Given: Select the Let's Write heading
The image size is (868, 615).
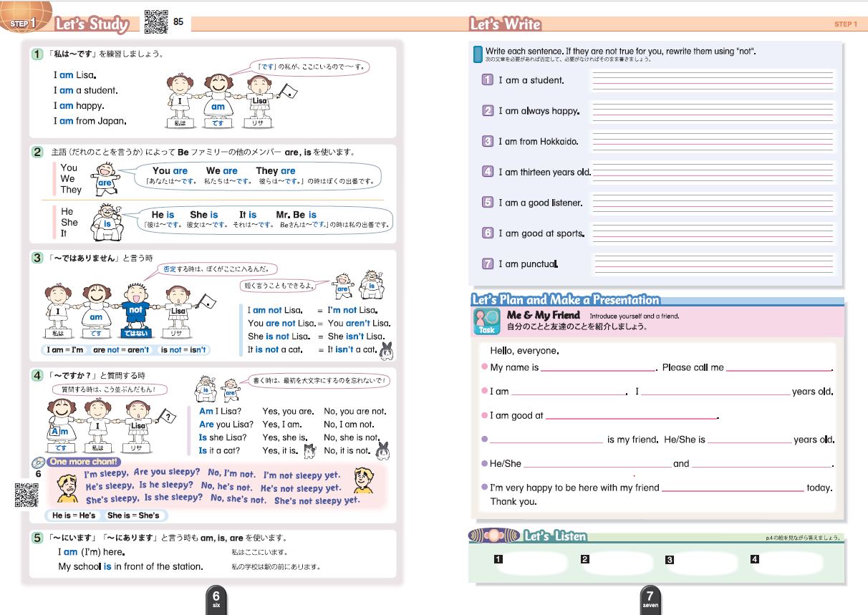Looking at the screenshot, I should point(505,24).
